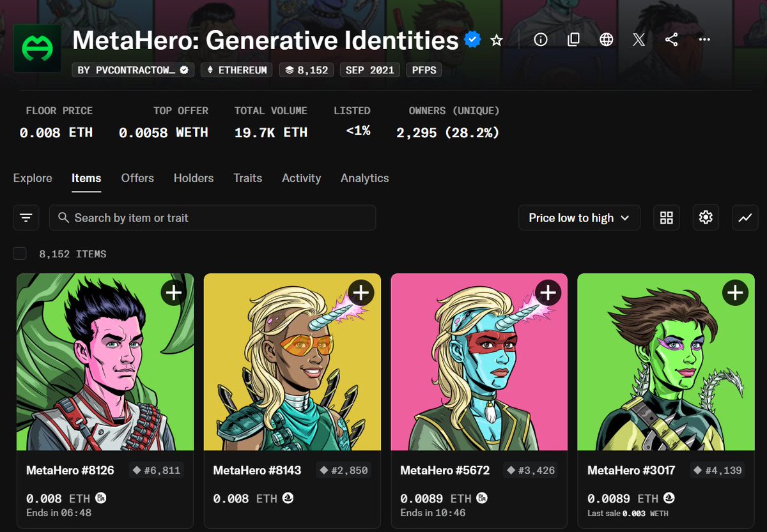Open the pink-faced MetaHero #8126 image
Viewport: 767px width, 532px height.
[105, 362]
